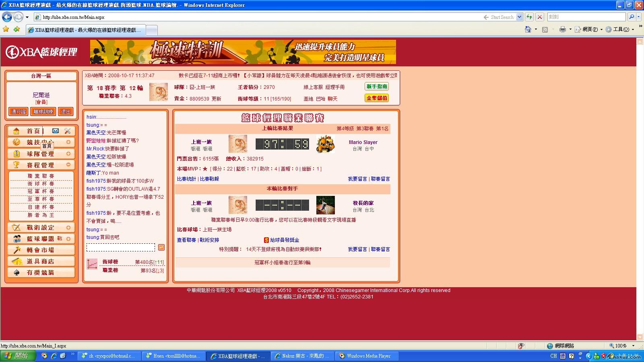Click the chat send arrow icon
644x362 pixels.
coord(161,247)
